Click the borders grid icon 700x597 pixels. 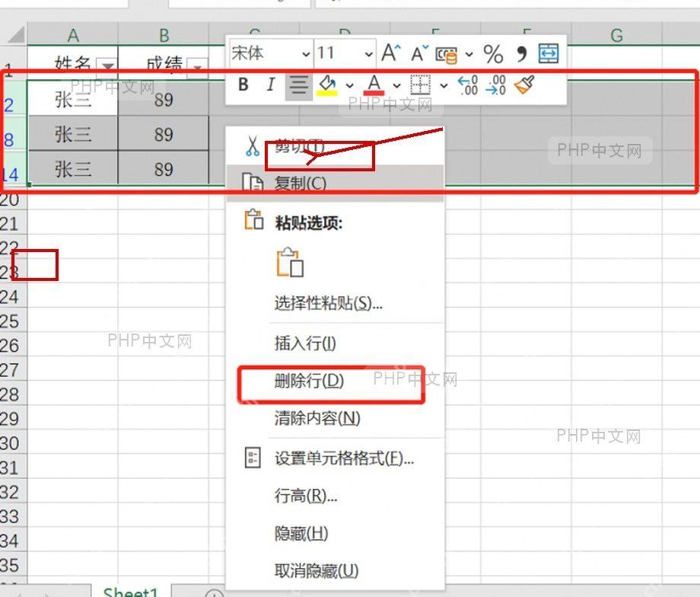pos(420,85)
